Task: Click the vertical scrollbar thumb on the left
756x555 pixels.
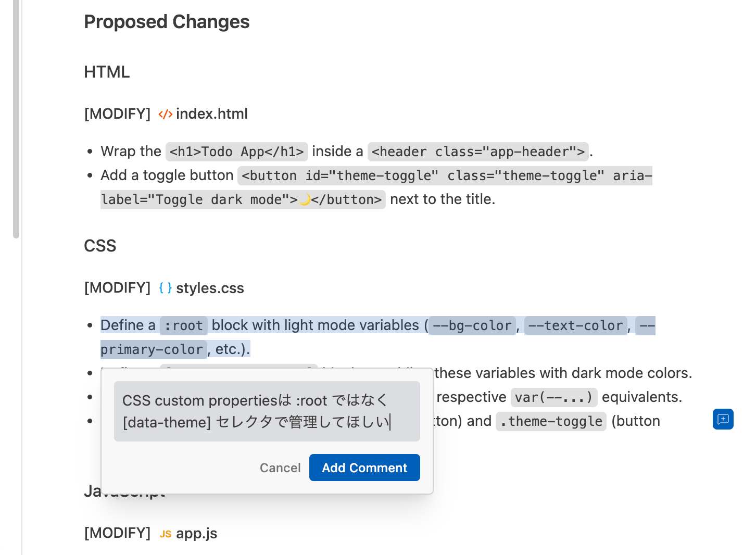Action: point(16,119)
